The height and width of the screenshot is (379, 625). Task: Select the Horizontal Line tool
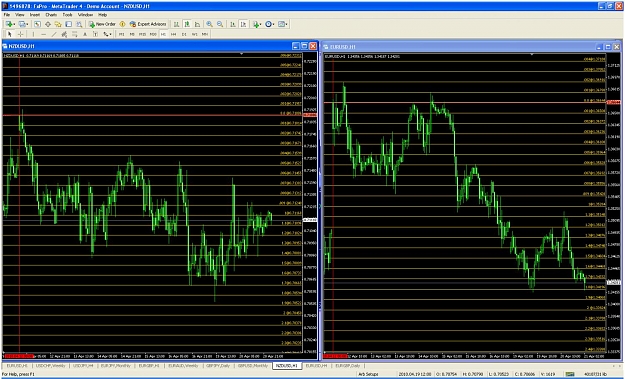point(43,34)
